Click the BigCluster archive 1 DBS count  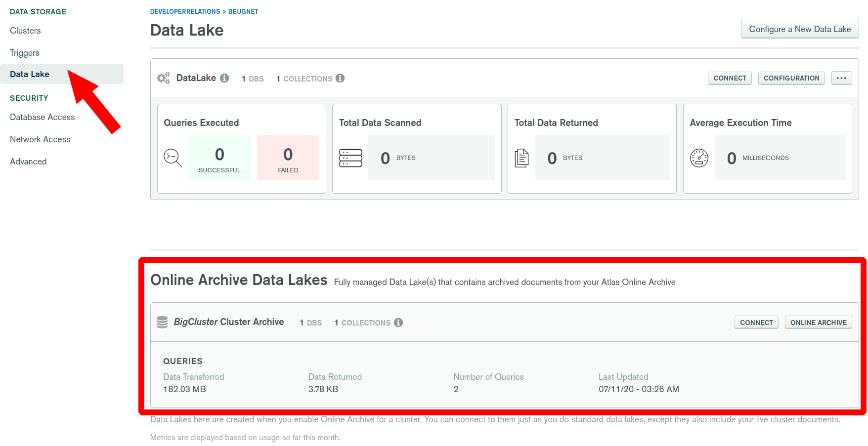[310, 323]
